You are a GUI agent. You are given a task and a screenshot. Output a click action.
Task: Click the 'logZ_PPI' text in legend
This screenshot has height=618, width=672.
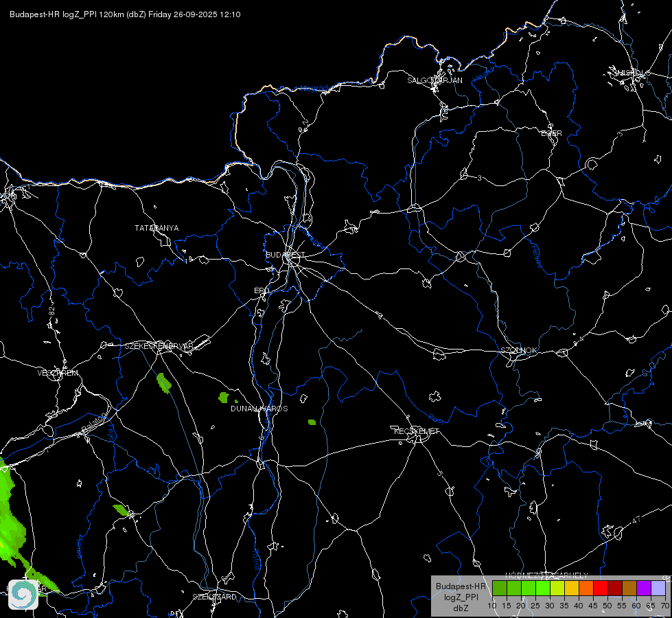pos(461,597)
